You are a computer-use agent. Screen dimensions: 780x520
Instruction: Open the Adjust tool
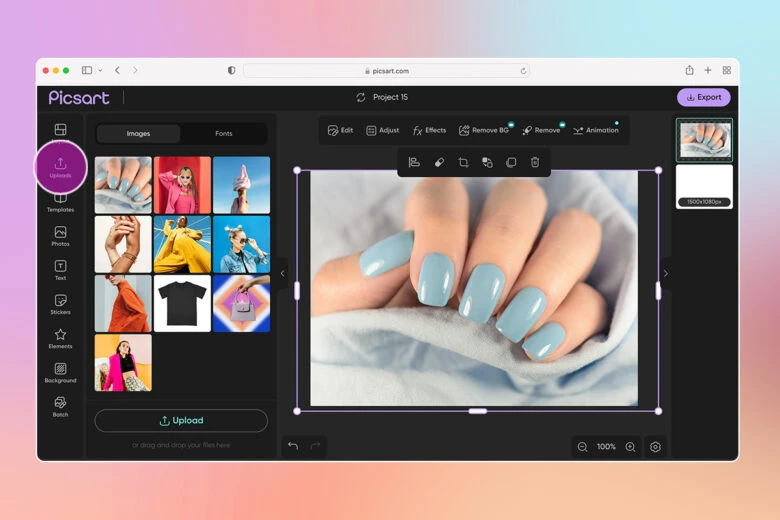[383, 130]
